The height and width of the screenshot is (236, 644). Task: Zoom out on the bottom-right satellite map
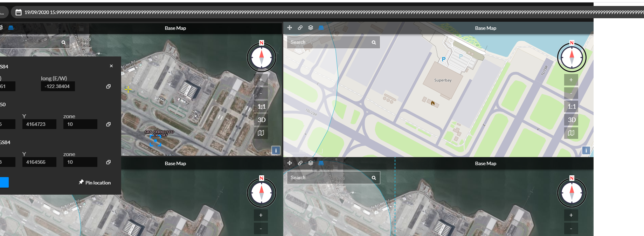571,228
